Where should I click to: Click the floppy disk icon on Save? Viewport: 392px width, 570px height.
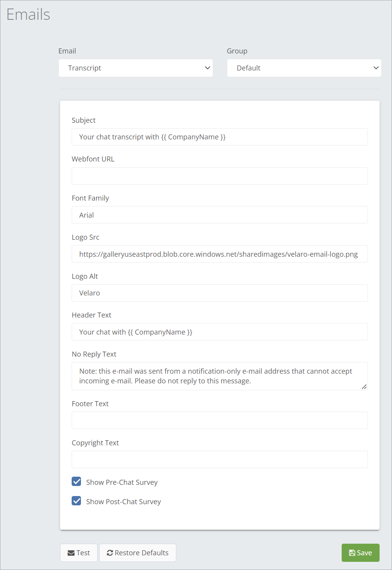[x=352, y=553]
